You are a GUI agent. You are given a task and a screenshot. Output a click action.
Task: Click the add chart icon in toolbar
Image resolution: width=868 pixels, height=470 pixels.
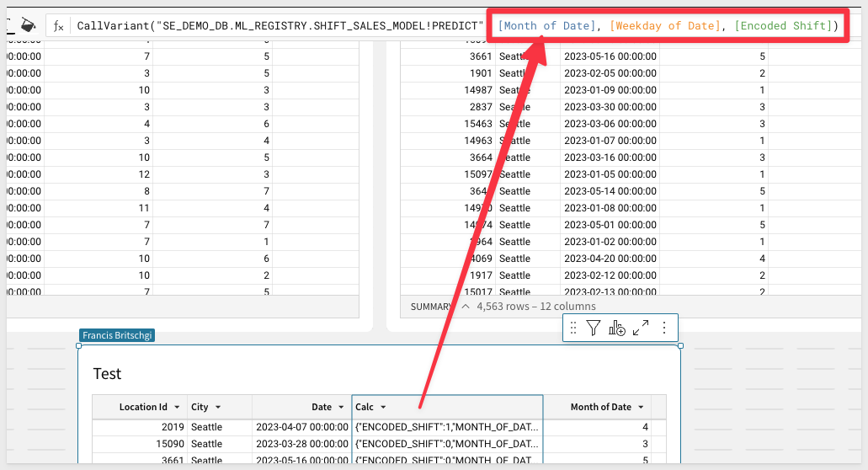click(x=616, y=328)
